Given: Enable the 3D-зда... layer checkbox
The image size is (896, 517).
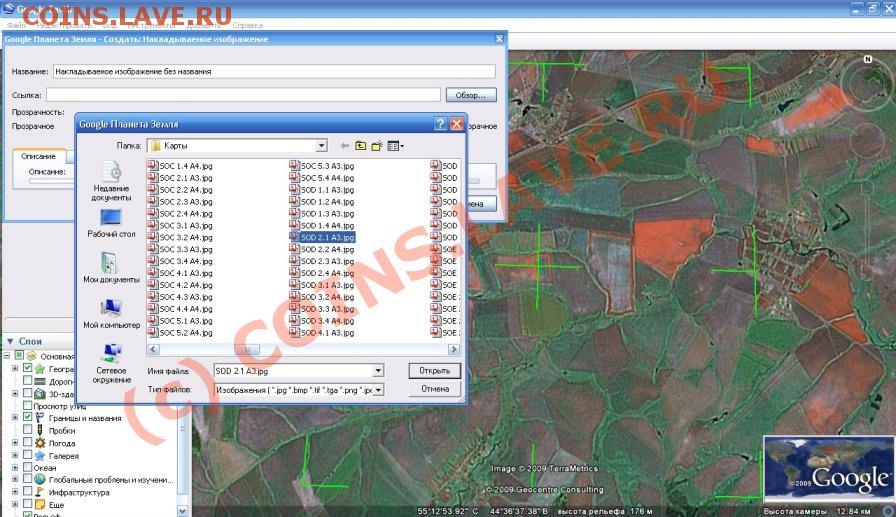Looking at the screenshot, I should coord(27,393).
